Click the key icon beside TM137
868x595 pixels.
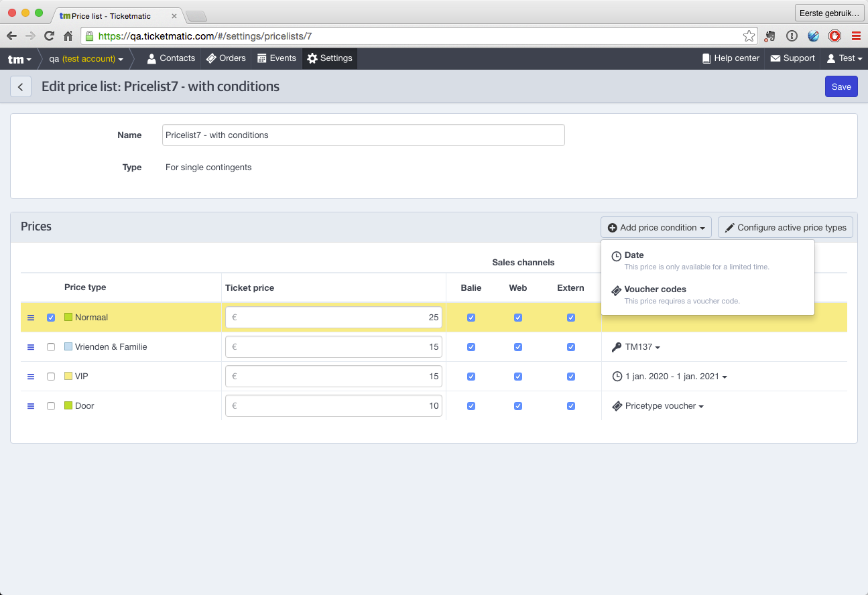(x=617, y=347)
